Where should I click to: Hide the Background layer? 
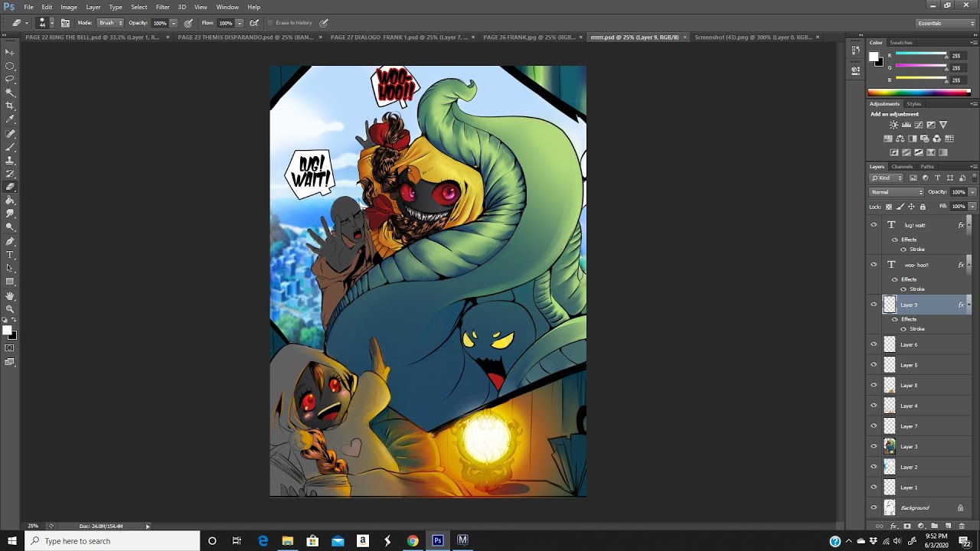pyautogui.click(x=874, y=507)
